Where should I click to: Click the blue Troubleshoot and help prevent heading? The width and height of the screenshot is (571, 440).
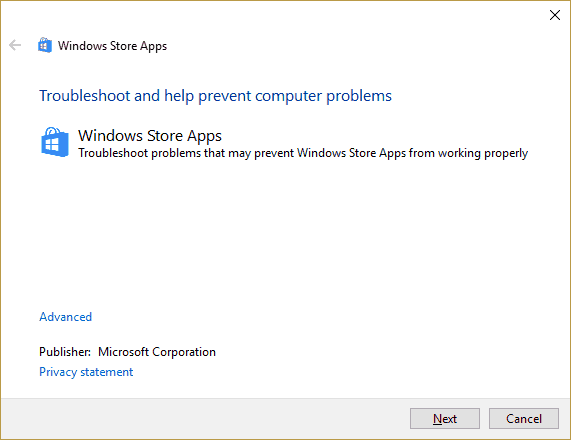pos(216,96)
